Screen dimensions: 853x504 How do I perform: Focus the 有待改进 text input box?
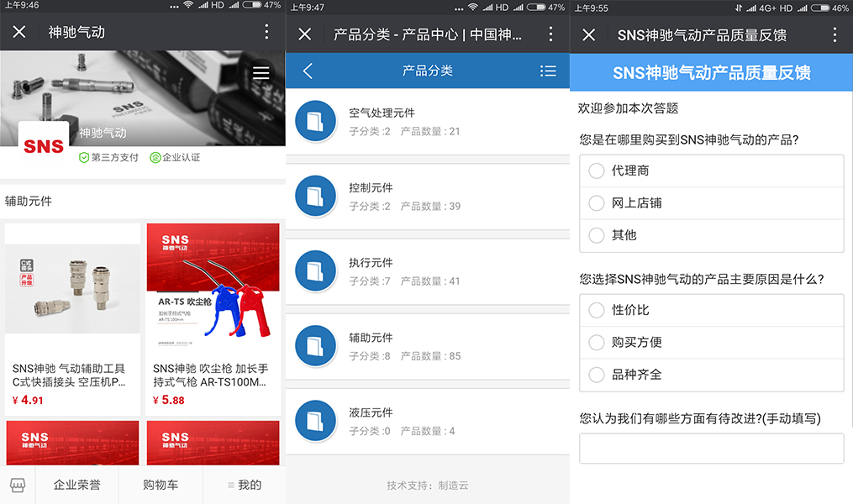click(x=712, y=449)
